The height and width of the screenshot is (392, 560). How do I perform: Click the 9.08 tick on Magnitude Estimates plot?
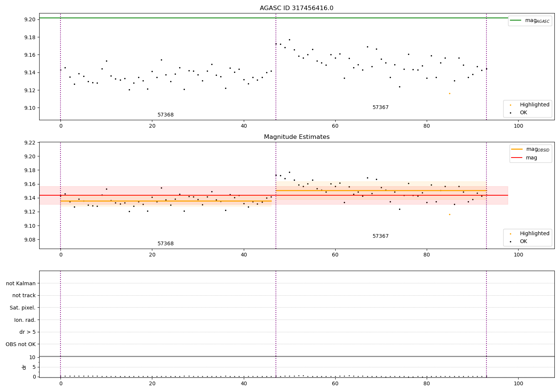[30, 240]
